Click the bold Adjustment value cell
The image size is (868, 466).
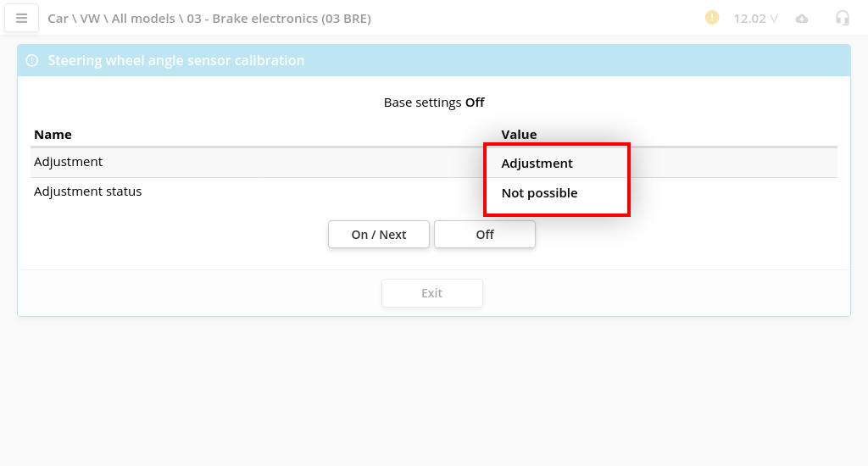(x=537, y=164)
